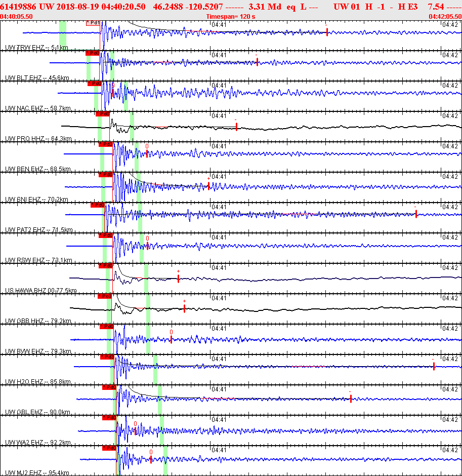Select the Pc3 pick flag on GBB trace

[105, 296]
